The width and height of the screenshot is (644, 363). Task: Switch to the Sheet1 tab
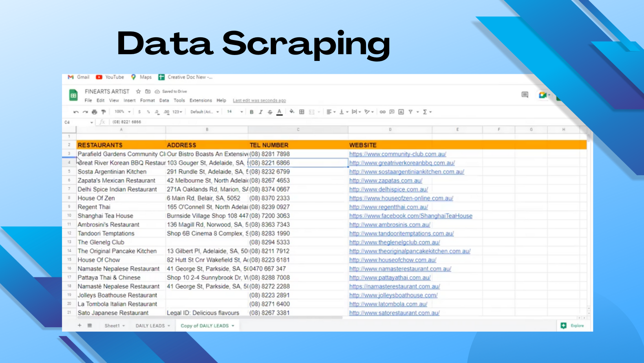pos(114,326)
